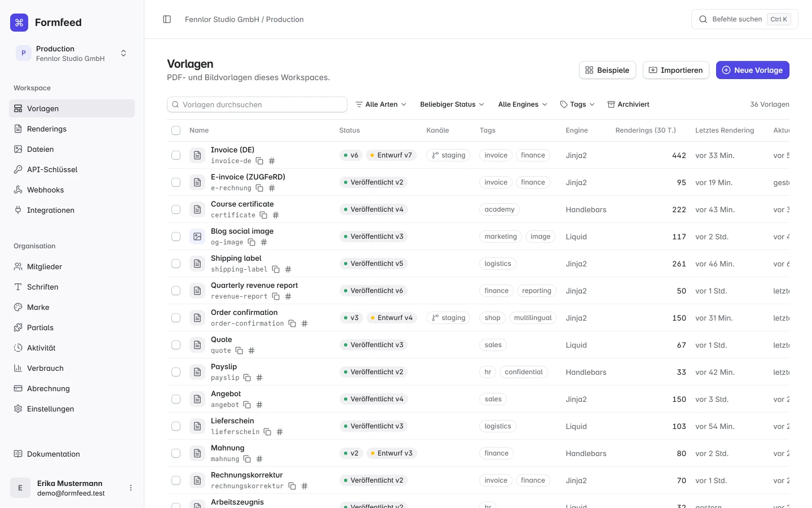Viewport: 812px width, 508px height.
Task: Click the hash icon next to quote
Action: (x=251, y=351)
